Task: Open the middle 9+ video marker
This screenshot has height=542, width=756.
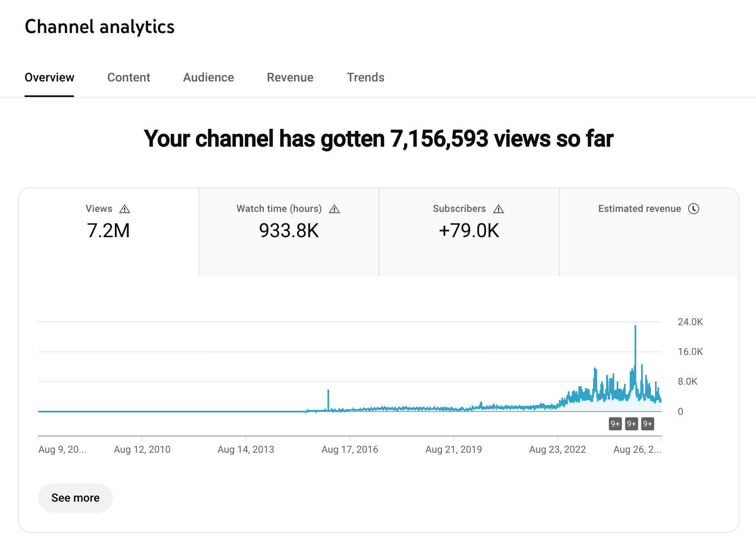Action: 631,424
